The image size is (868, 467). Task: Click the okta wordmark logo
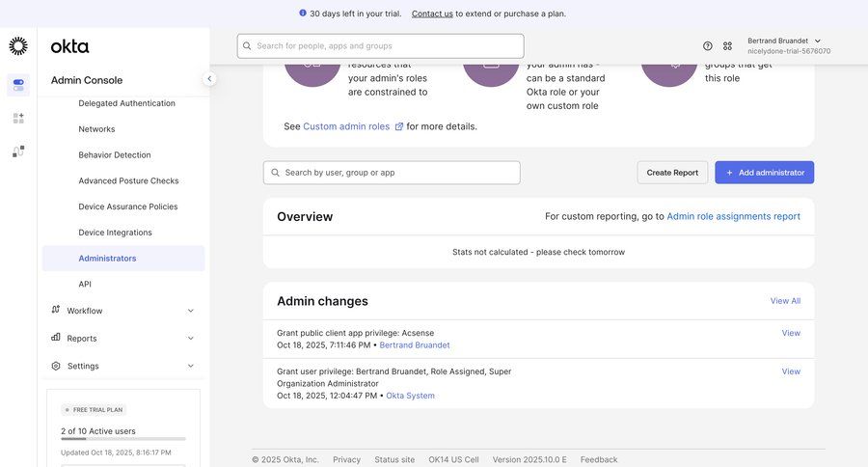(69, 46)
